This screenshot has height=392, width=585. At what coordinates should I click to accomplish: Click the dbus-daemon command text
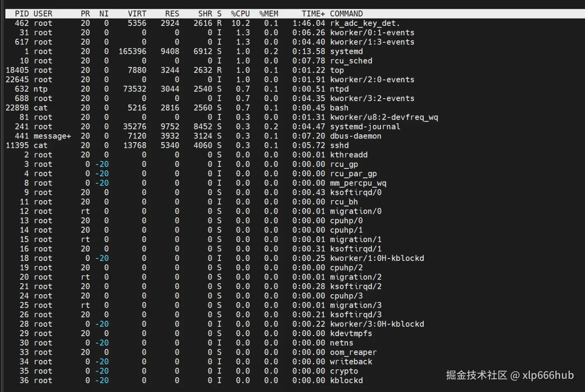coord(355,136)
